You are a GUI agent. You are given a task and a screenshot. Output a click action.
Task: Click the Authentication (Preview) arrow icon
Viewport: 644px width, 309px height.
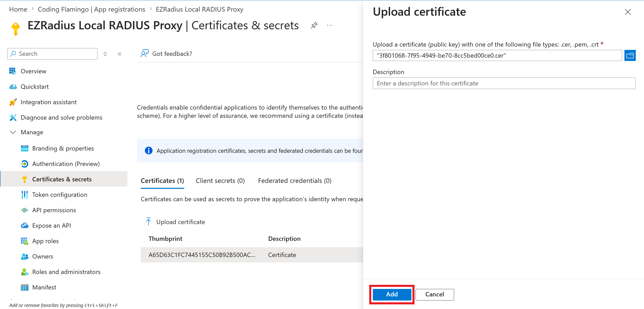(x=24, y=164)
